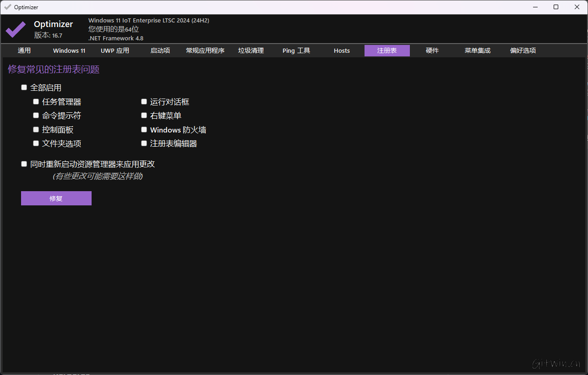Open the 垃圾清理 tab
This screenshot has height=375, width=588.
250,50
